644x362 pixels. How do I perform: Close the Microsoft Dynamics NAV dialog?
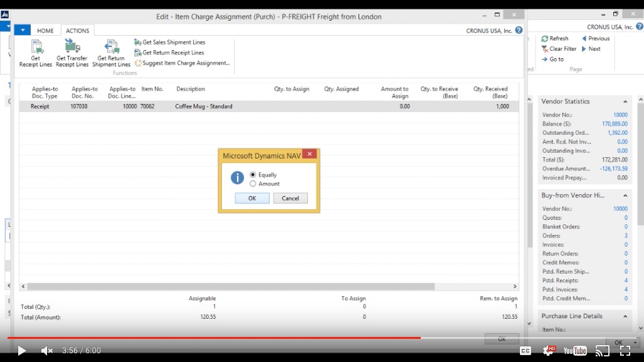tap(310, 154)
